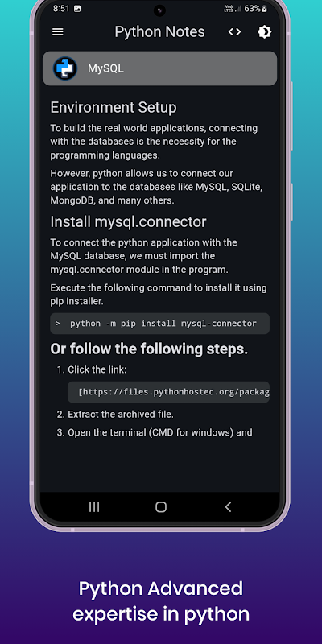Image resolution: width=322 pixels, height=644 pixels.
Task: Click the pip install command code block
Action: pos(159,324)
